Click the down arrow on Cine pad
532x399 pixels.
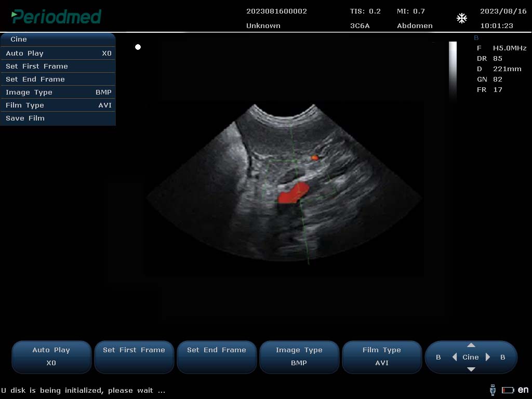[471, 369]
